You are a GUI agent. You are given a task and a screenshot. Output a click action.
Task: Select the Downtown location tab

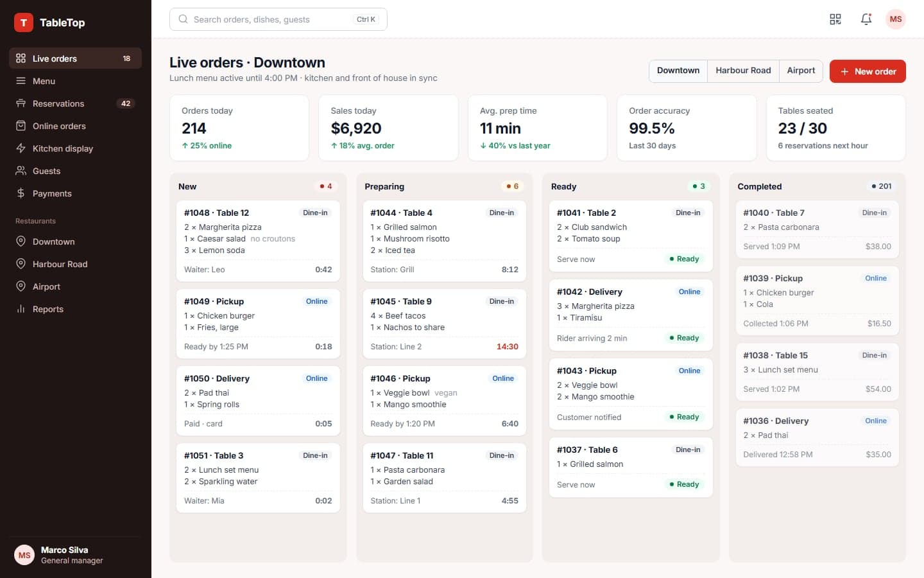(x=678, y=71)
